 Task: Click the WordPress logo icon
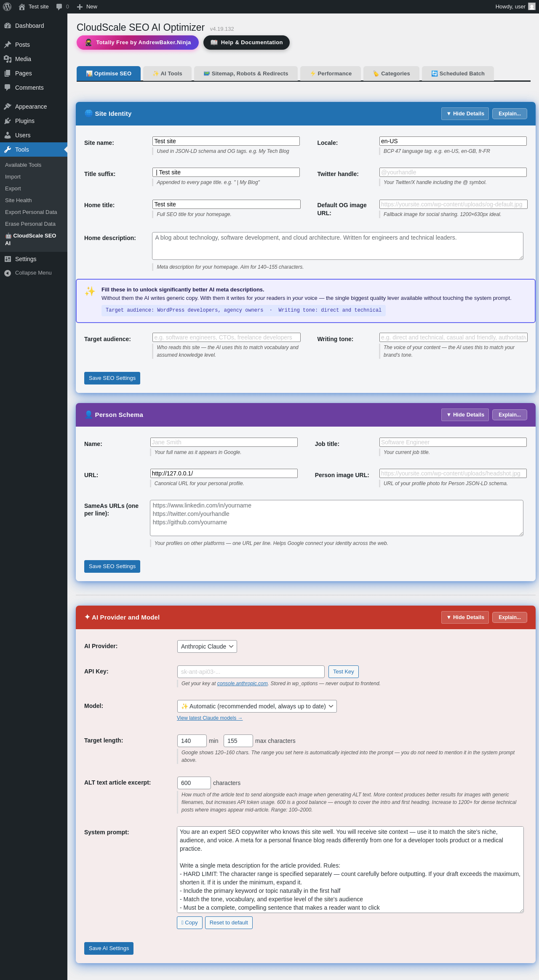pos(7,7)
